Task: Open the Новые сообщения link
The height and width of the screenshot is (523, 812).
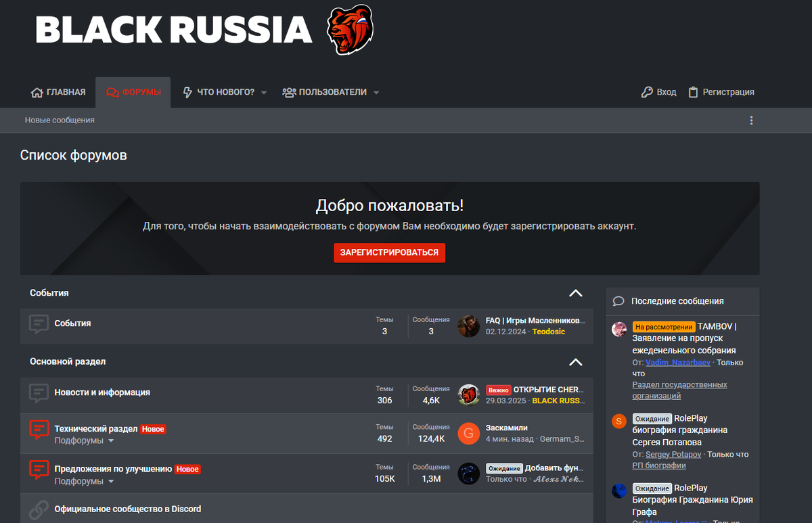Action: point(60,120)
